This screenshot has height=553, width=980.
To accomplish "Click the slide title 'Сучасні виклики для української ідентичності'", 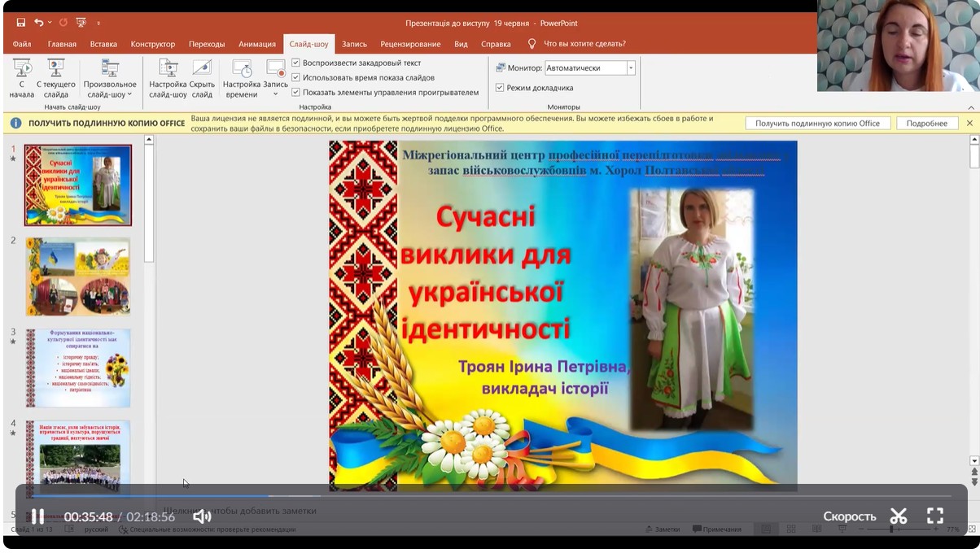I will coord(486,272).
